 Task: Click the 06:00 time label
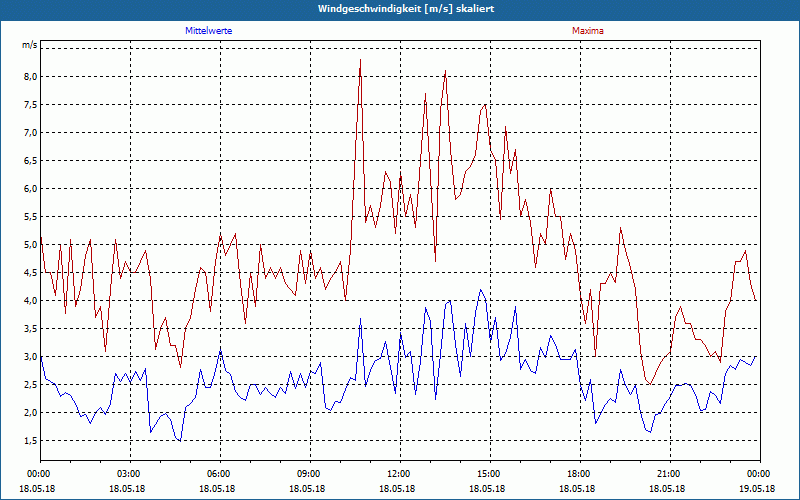[220, 474]
